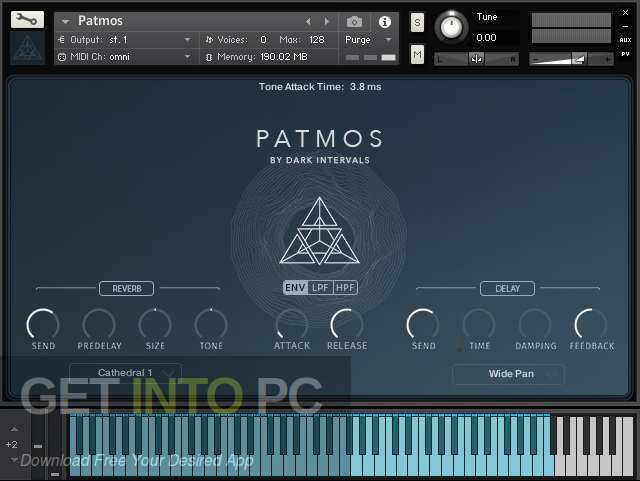Click the envelope RELEASE knob
This screenshot has height=481, width=640.
347,325
